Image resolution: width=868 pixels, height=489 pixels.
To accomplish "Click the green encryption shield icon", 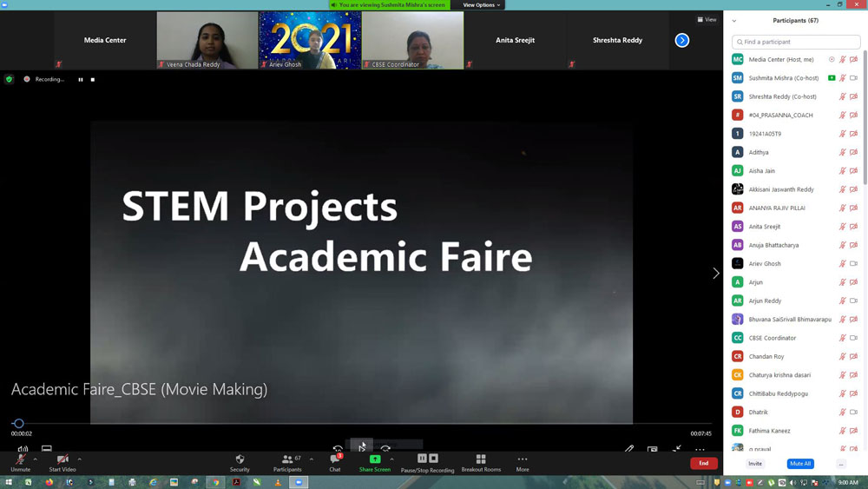I will 10,79.
